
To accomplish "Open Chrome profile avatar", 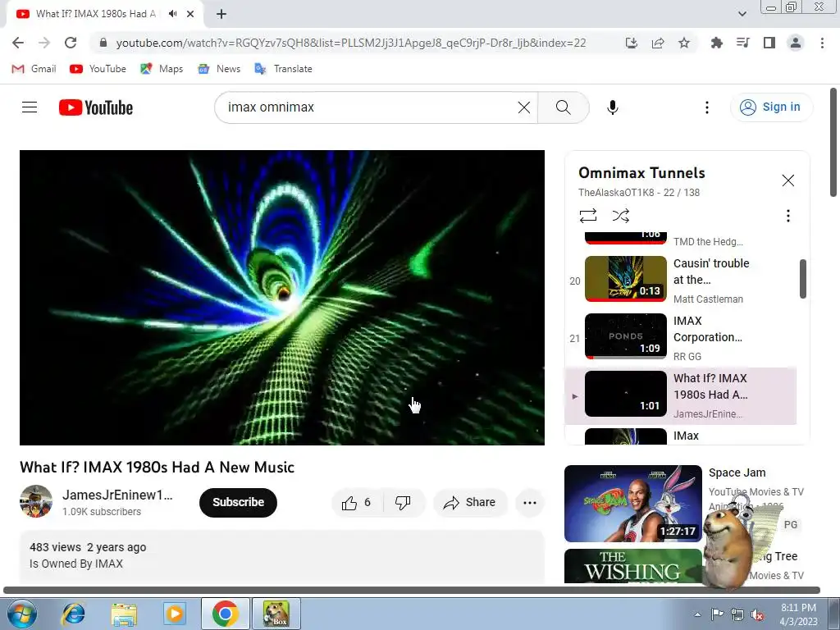I will tap(796, 43).
